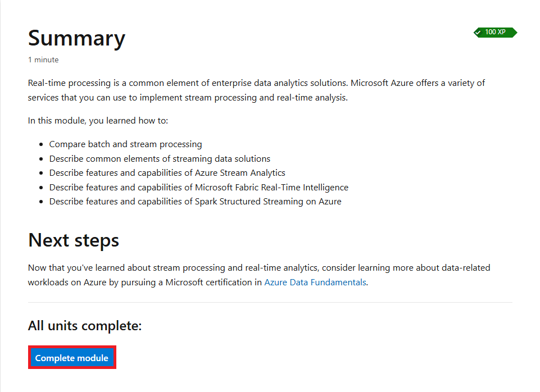Select the Microsoft Fabric Real-Time Intelligence bullet
The width and height of the screenshot is (540, 392).
pos(199,187)
